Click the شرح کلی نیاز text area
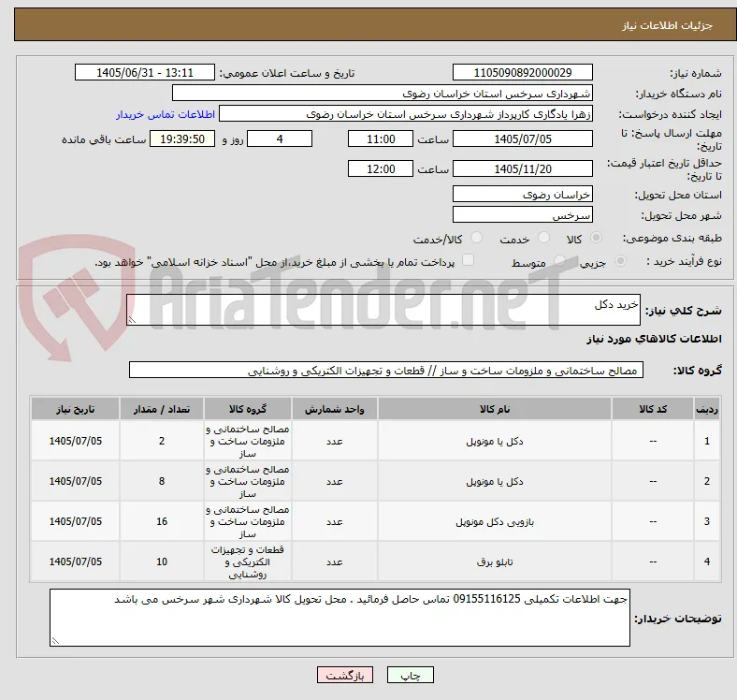Screen dimensions: 737x700 (x=383, y=310)
